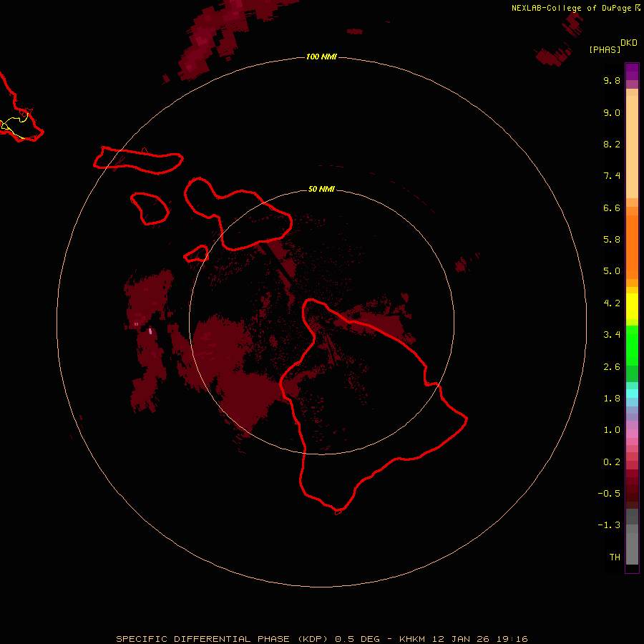Screen dimensions: 644x644
Task: Click the 50 NMI range ring label
Action: 321,189
